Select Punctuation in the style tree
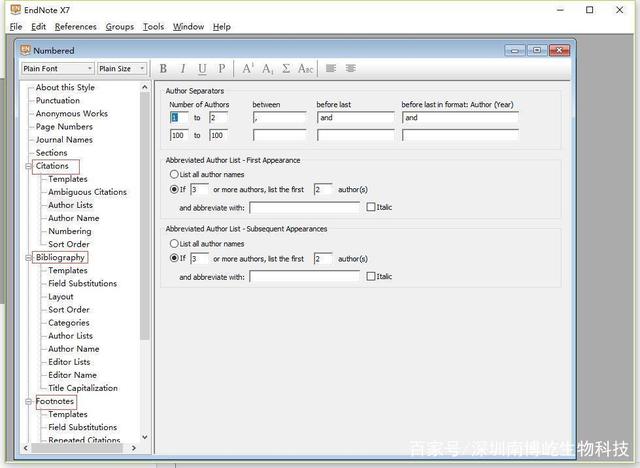Screen dimensions: 640x468 coord(58,100)
